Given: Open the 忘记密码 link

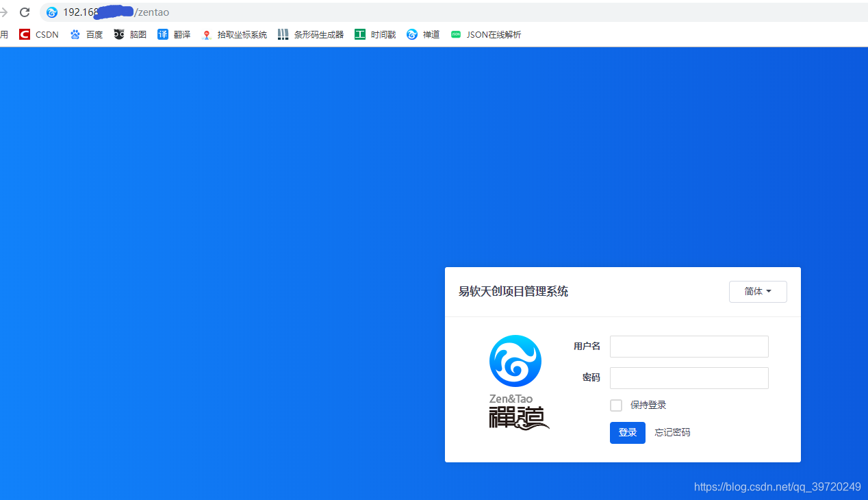Looking at the screenshot, I should pyautogui.click(x=672, y=432).
